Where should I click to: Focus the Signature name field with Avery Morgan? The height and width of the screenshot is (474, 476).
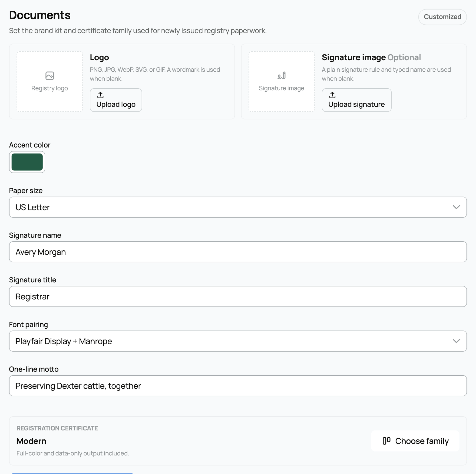(x=238, y=252)
